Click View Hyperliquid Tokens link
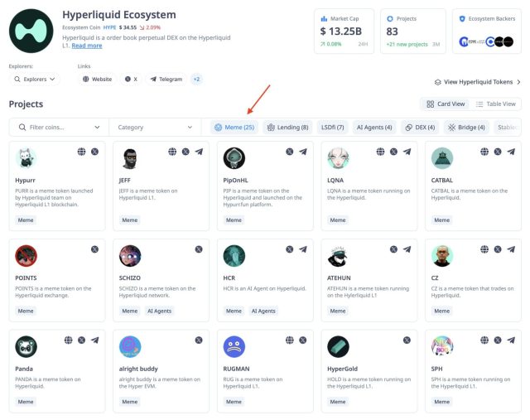The height and width of the screenshot is (420, 530). pos(477,82)
